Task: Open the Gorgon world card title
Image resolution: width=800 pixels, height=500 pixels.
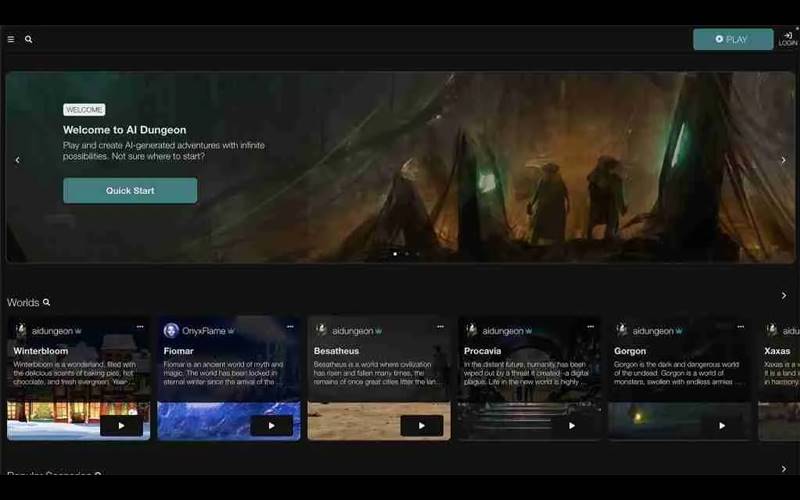Action: 630,351
